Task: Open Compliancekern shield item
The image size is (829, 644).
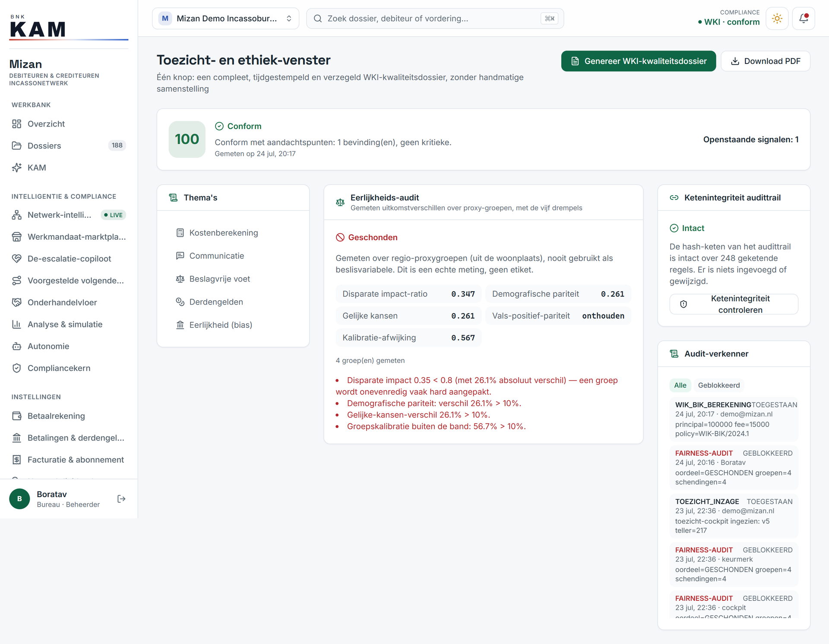Action: (69, 368)
